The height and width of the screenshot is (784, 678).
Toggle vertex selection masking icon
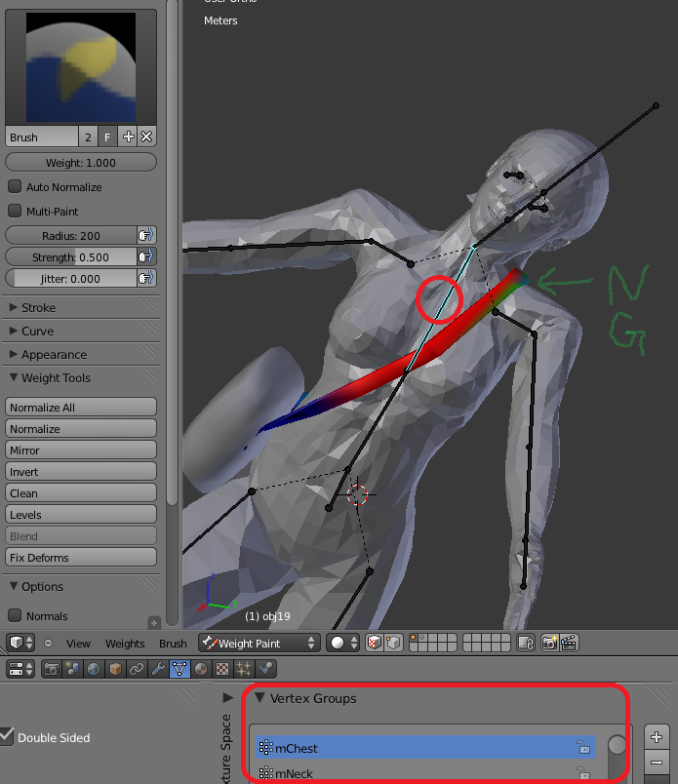tap(393, 643)
